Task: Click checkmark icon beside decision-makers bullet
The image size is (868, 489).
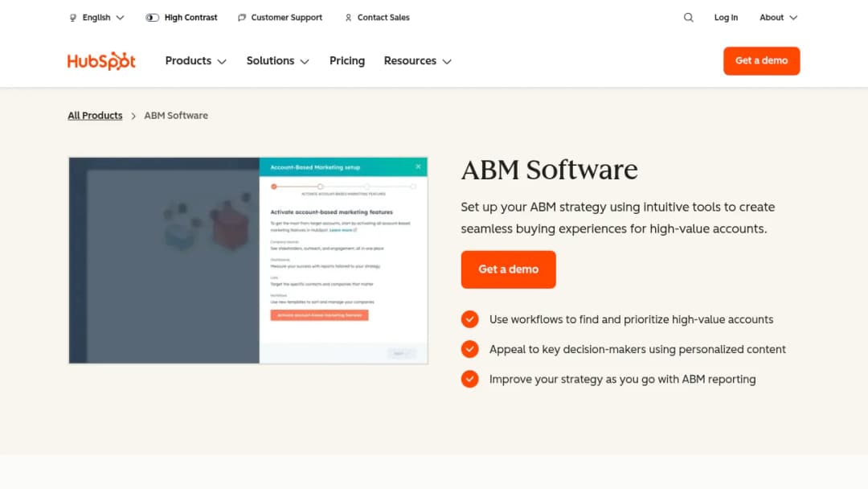Action: (x=470, y=349)
